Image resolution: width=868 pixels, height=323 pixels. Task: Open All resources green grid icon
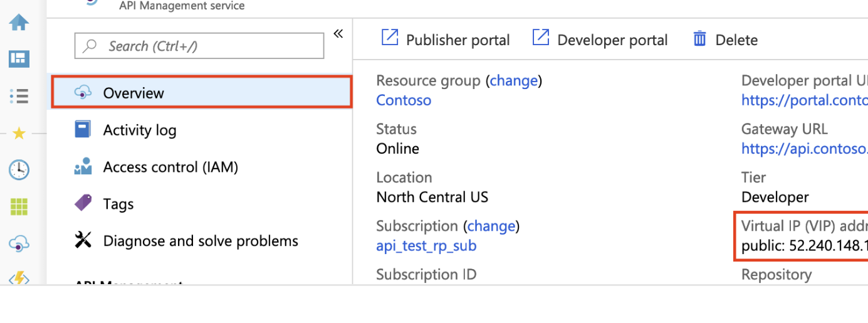pos(19,206)
